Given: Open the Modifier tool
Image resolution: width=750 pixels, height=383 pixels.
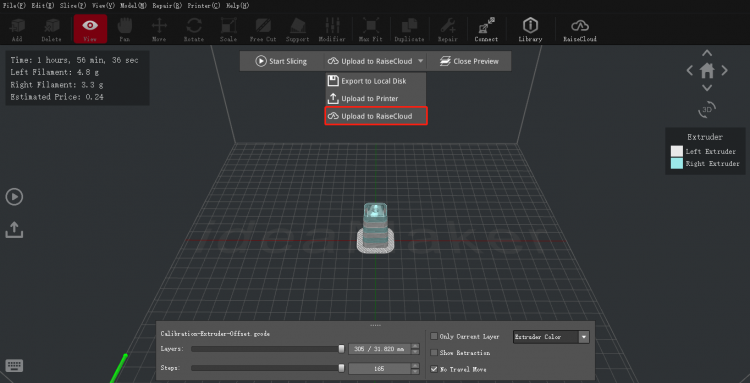Looking at the screenshot, I should pos(332,30).
